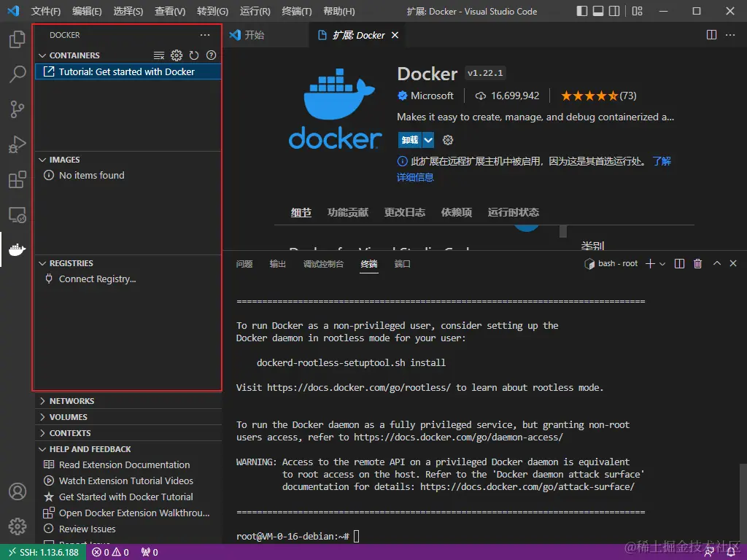Kill terminal with trash icon
This screenshot has height=560, width=747.
[697, 264]
